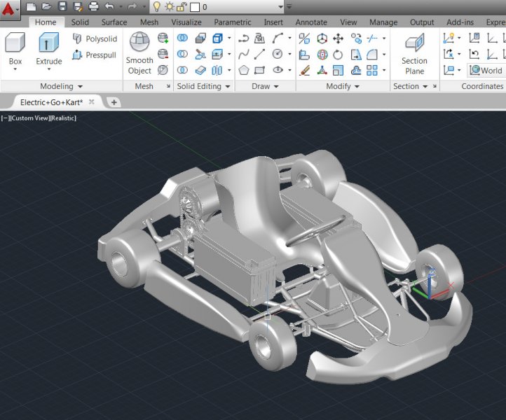Click the 3D Scale gizmo icon

[322, 70]
